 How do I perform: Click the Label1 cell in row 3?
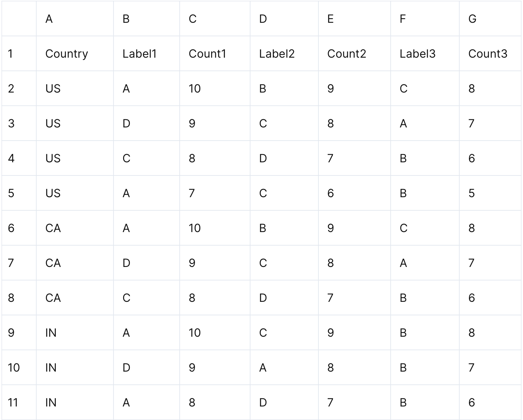126,124
